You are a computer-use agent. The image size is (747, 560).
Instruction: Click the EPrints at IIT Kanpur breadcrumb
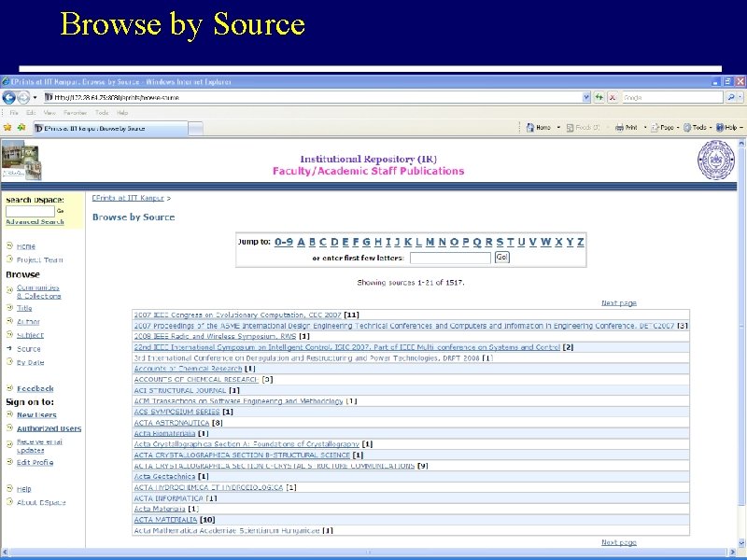128,198
